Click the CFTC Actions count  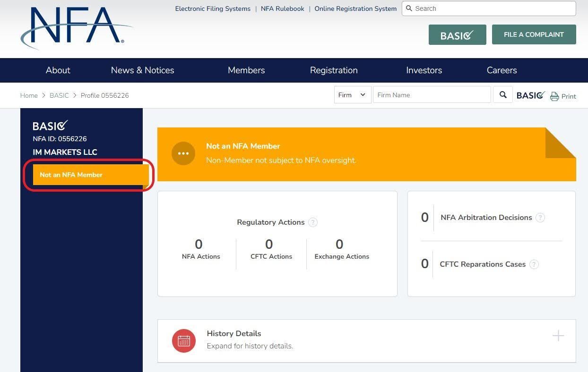coord(269,245)
